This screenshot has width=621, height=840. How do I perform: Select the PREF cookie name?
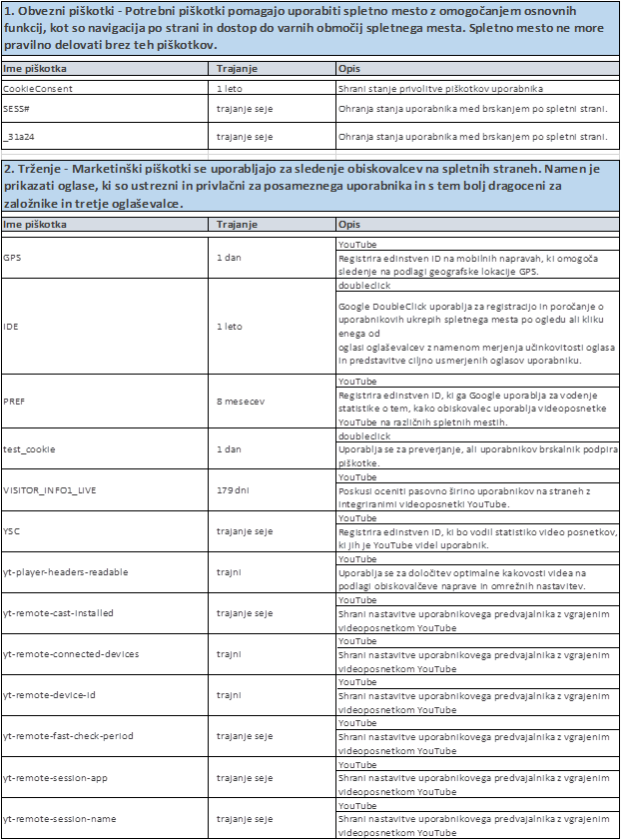point(13,401)
